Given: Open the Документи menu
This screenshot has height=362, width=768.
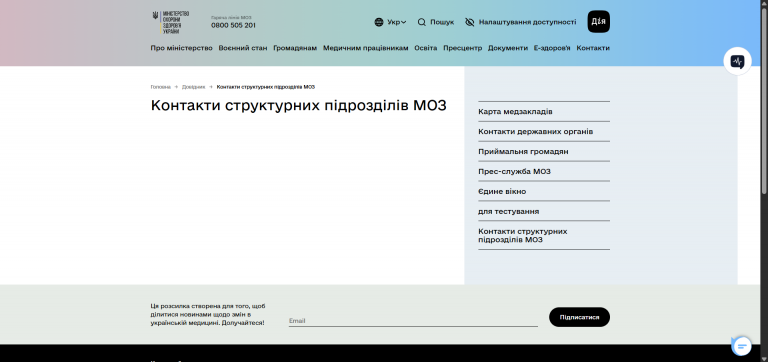Looking at the screenshot, I should click(x=508, y=48).
